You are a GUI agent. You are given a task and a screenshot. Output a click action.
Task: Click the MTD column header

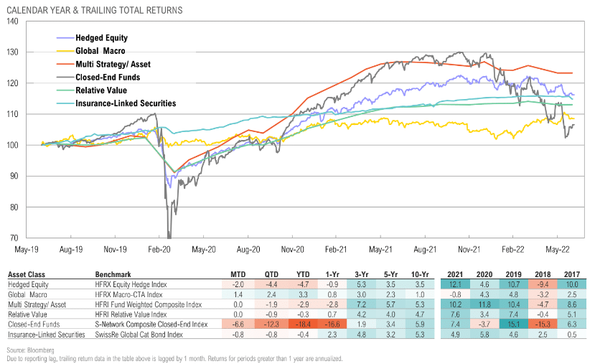coord(238,274)
